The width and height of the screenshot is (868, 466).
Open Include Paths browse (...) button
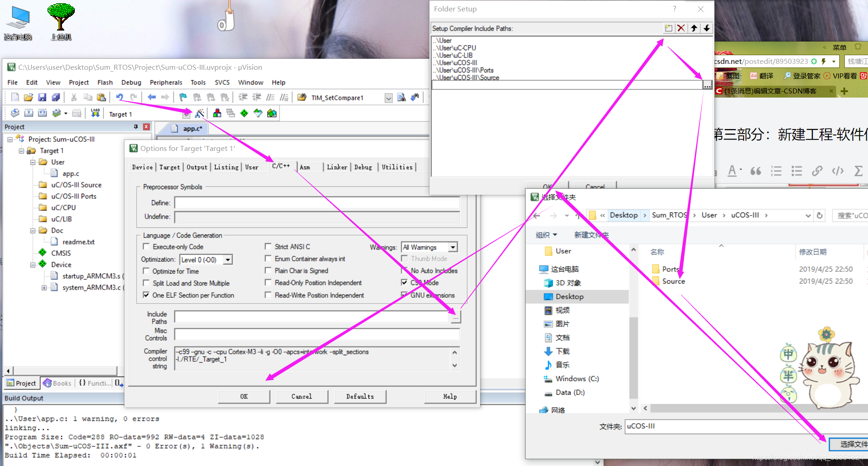(x=455, y=317)
